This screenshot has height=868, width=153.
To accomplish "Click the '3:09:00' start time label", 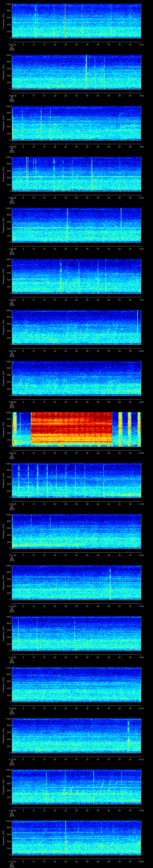I will click(x=12, y=453).
